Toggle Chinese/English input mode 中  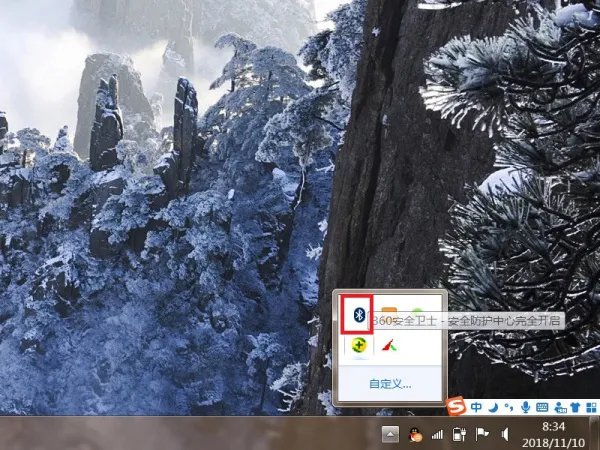(x=477, y=407)
